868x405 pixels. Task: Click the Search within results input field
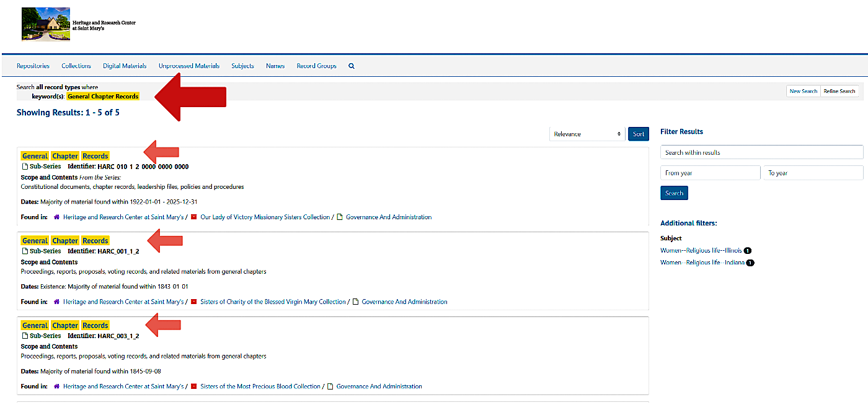761,152
